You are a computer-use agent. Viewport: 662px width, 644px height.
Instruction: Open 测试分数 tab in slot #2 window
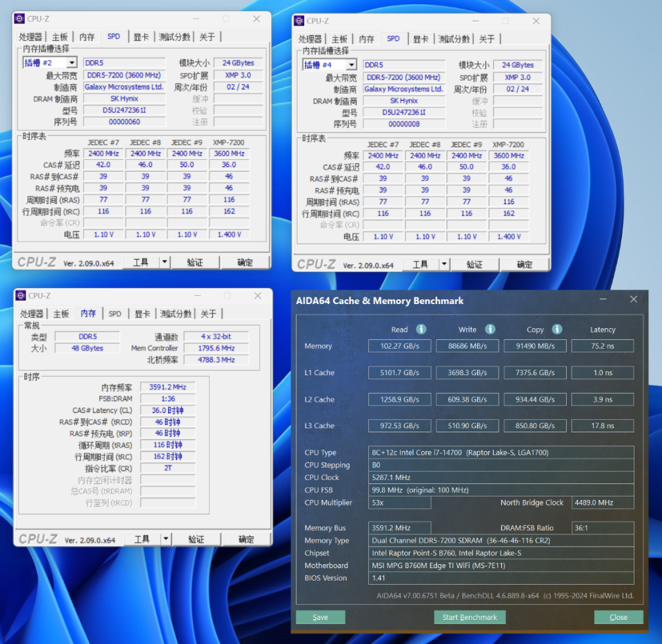click(x=174, y=37)
